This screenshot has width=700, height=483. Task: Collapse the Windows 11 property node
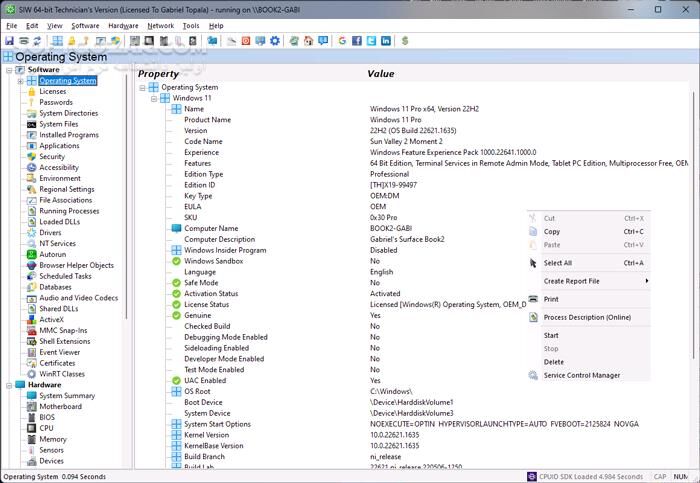tap(154, 98)
